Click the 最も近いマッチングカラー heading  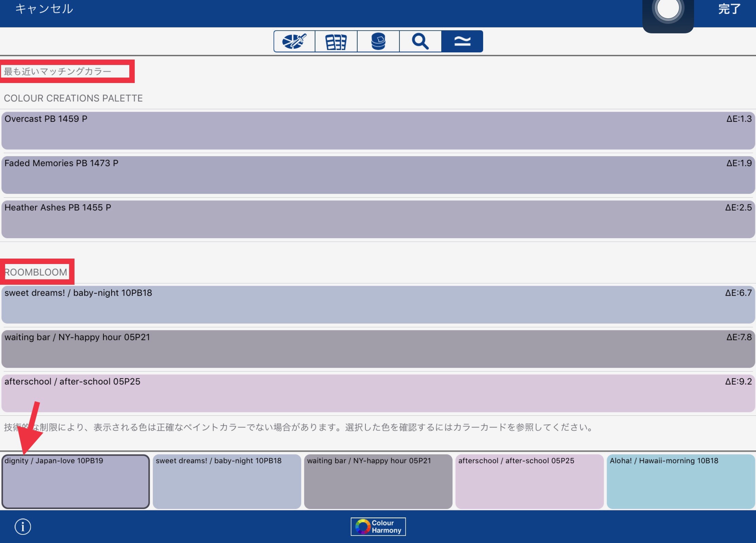[x=57, y=71]
